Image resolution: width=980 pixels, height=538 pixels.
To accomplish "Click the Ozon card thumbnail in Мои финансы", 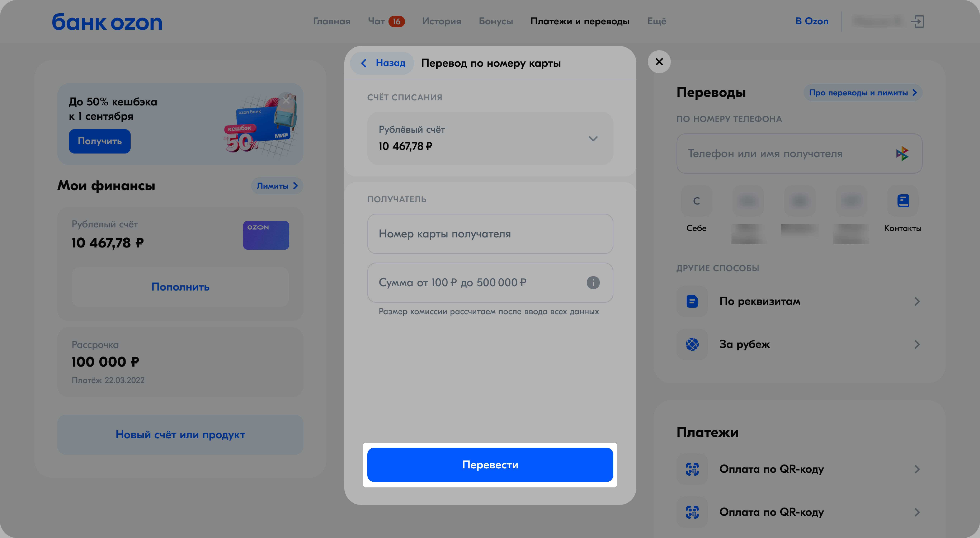I will pos(266,235).
